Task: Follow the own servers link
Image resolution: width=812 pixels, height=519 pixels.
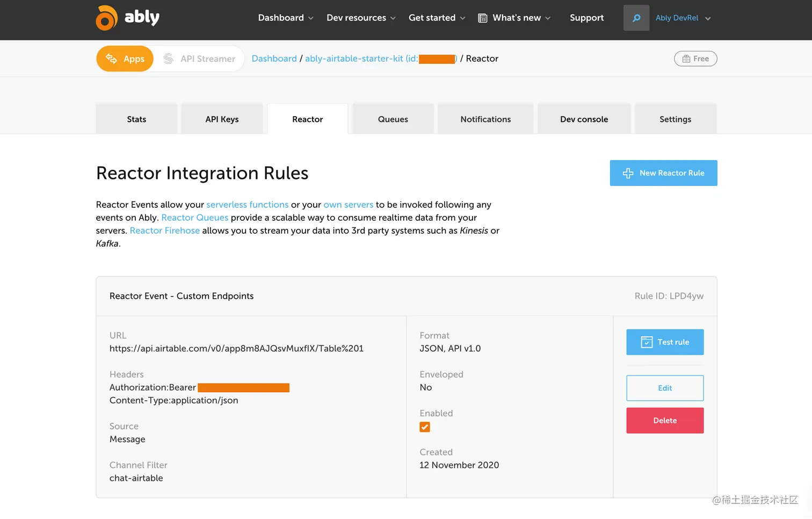Action: pos(348,205)
